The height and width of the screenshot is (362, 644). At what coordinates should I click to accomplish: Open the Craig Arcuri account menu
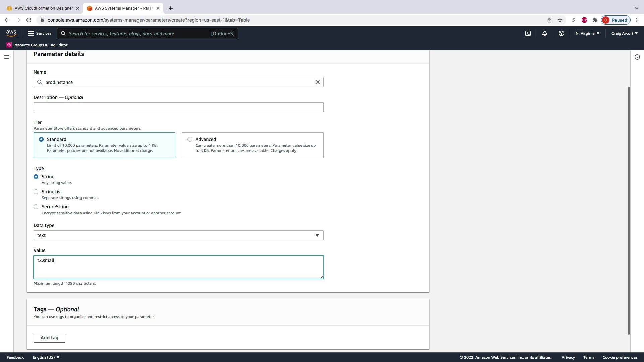[x=624, y=33]
